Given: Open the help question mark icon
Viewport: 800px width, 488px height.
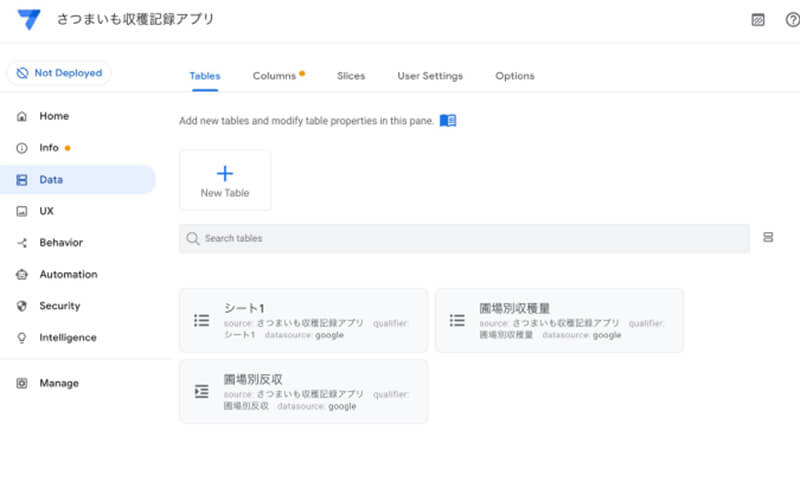Looking at the screenshot, I should pos(792,20).
